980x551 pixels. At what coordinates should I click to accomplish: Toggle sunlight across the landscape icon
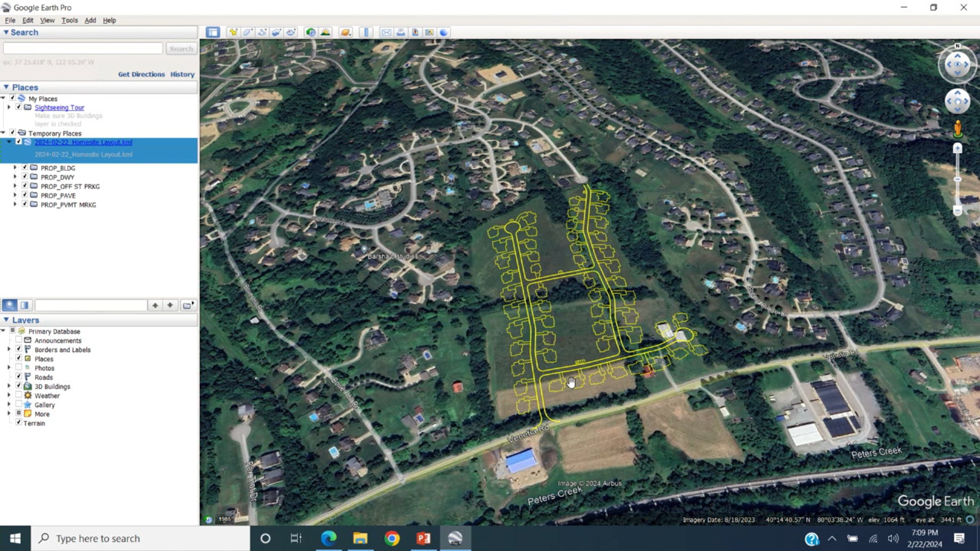[x=325, y=32]
